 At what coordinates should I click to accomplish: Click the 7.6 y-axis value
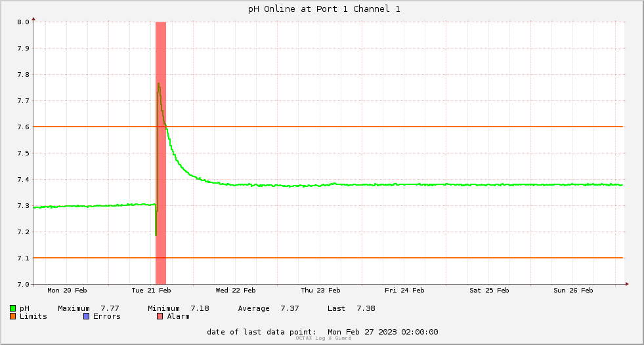[x=24, y=127]
